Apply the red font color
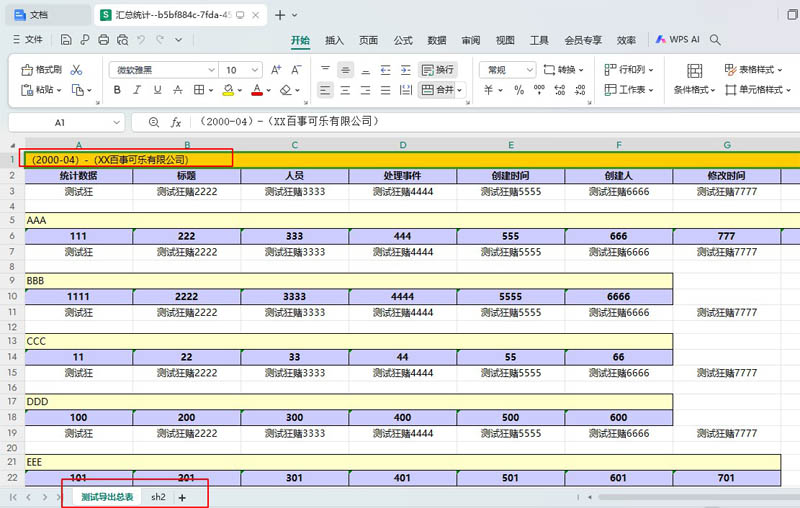800x508 pixels. pyautogui.click(x=257, y=90)
